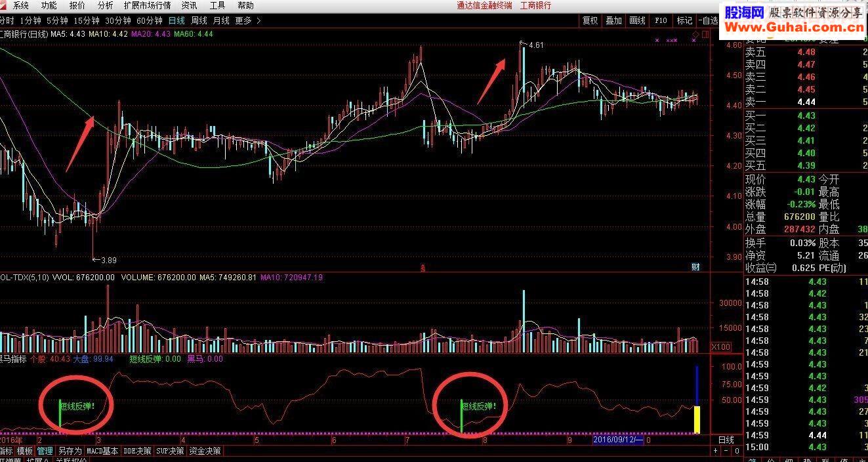Select the 周线 weekly period tab
Viewport: 868px width, 462px height.
click(x=199, y=20)
